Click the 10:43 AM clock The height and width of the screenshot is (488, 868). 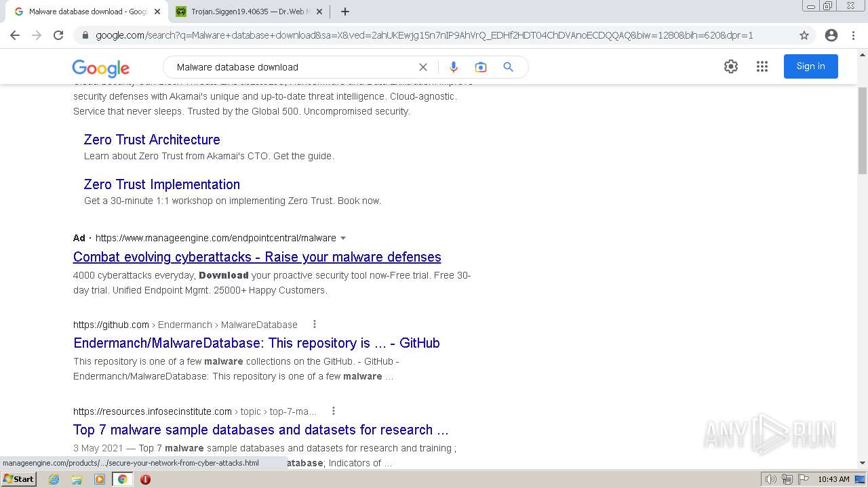pos(833,479)
